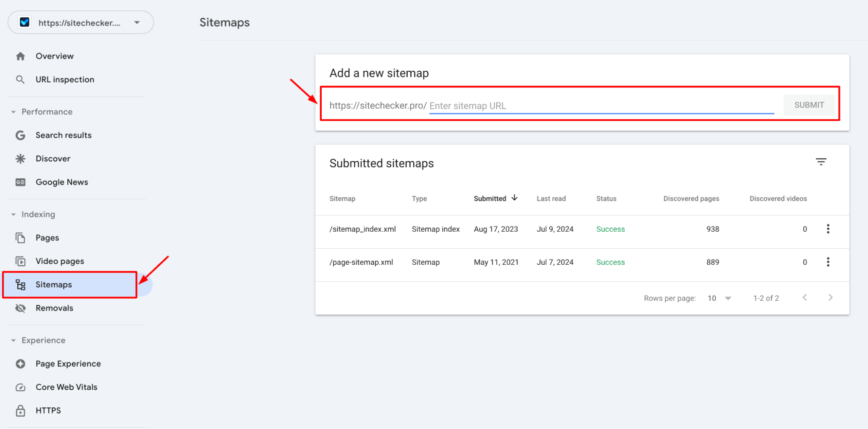Sort by Discovered pages column header
The height and width of the screenshot is (429, 868).
[691, 199]
